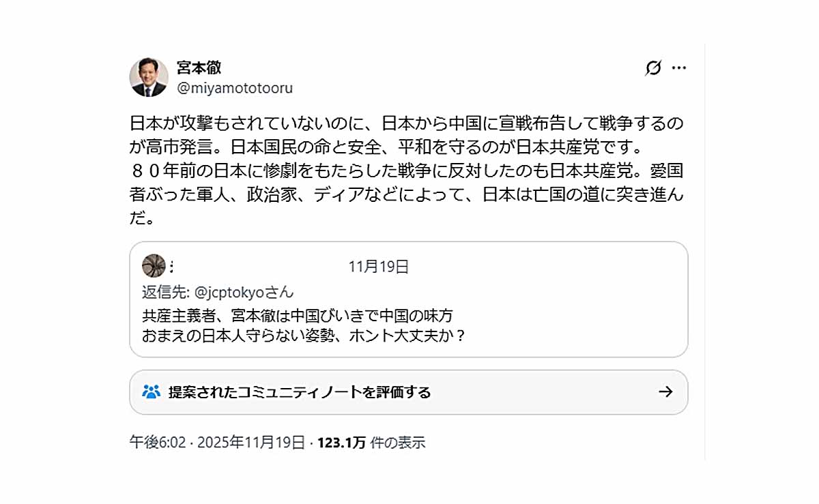Click the quoted post's truncated author name
Image resolution: width=819 pixels, height=504 pixels.
click(170, 266)
